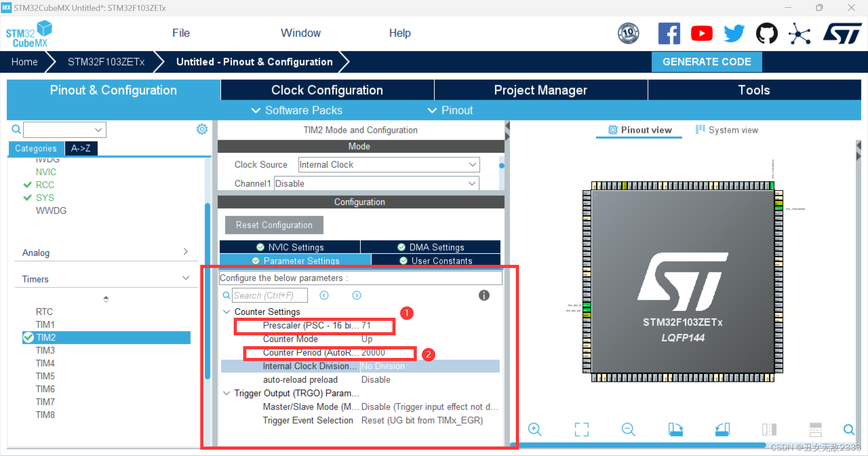The width and height of the screenshot is (868, 456).
Task: Click the search magnifier in categories panel
Action: click(x=16, y=130)
